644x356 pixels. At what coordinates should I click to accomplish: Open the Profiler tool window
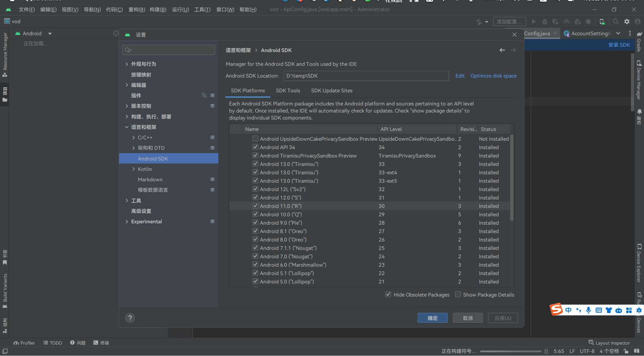(24, 343)
